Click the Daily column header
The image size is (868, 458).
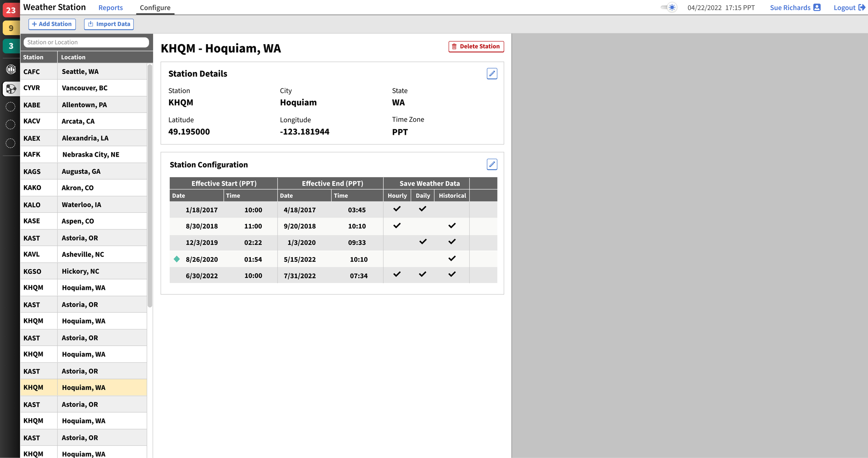[x=423, y=195]
